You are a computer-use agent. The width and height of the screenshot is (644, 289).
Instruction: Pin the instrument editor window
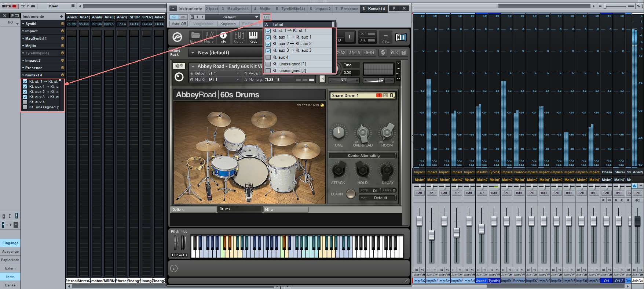(394, 8)
